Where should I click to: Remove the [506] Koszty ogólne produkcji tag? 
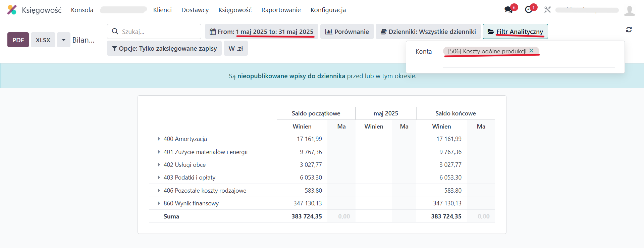tap(531, 51)
